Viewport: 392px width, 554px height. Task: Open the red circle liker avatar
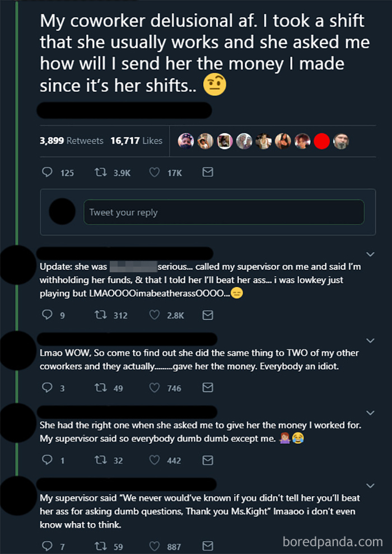coord(321,141)
